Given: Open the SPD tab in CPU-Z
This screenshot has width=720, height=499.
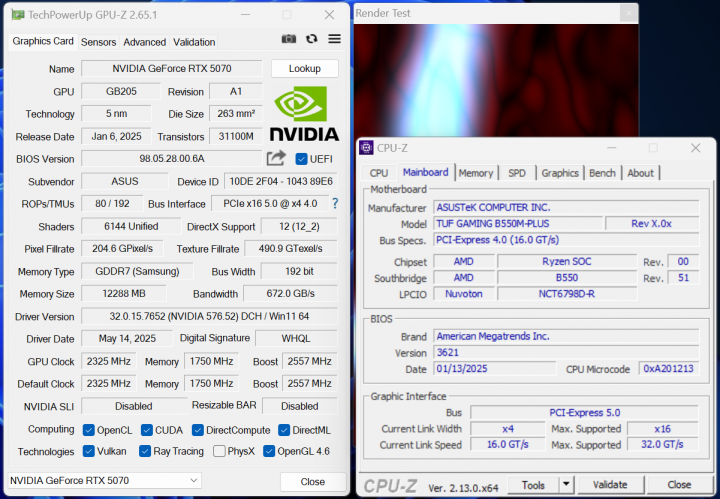Looking at the screenshot, I should [x=517, y=173].
